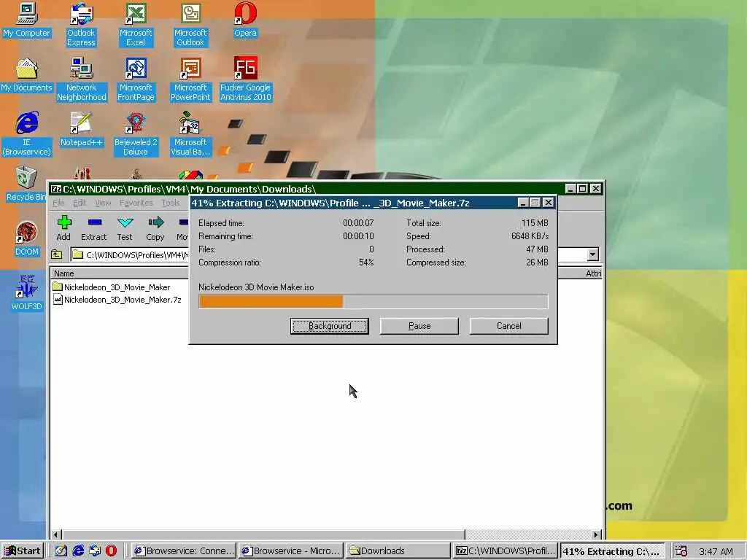The width and height of the screenshot is (747, 560).
Task: Select the Bejeweled 2 Deluxe shortcut
Action: [x=136, y=134]
